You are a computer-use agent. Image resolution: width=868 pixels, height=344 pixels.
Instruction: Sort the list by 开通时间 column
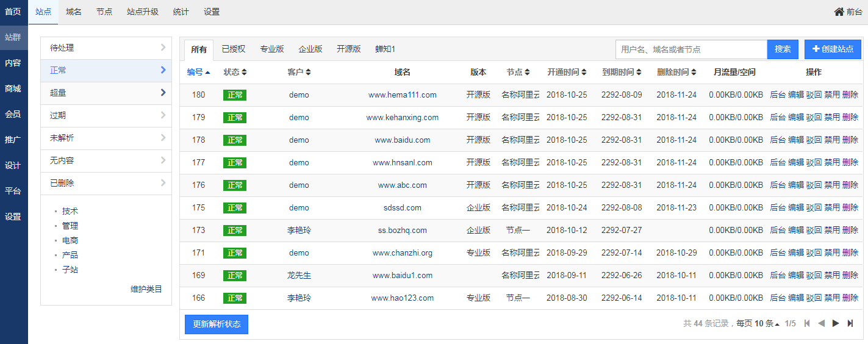[x=567, y=72]
